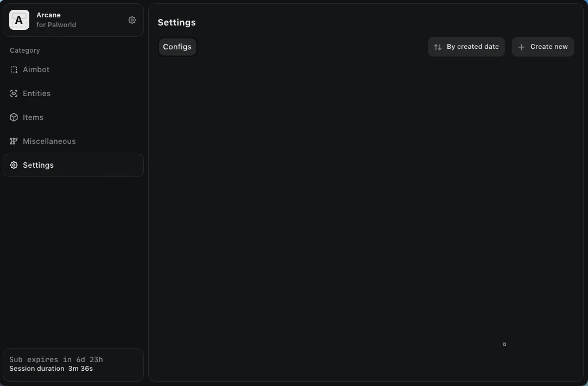Select the Settings sidebar entry
Viewport: 588px width, 386px height.
(73, 165)
